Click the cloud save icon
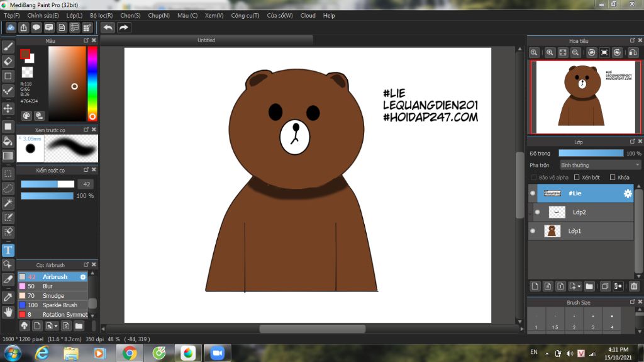The image size is (644, 362). tap(11, 28)
